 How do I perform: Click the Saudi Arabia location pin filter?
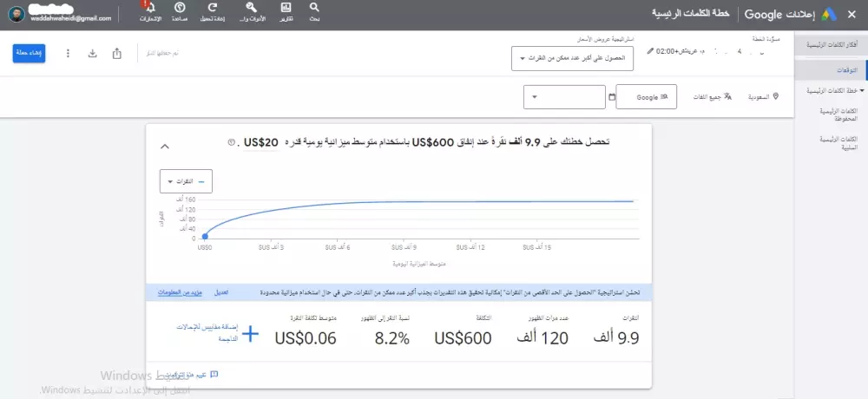[x=775, y=96]
